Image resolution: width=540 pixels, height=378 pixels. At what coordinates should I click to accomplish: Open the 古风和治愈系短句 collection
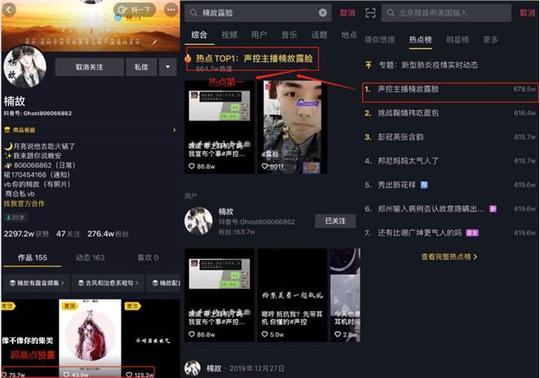click(108, 283)
